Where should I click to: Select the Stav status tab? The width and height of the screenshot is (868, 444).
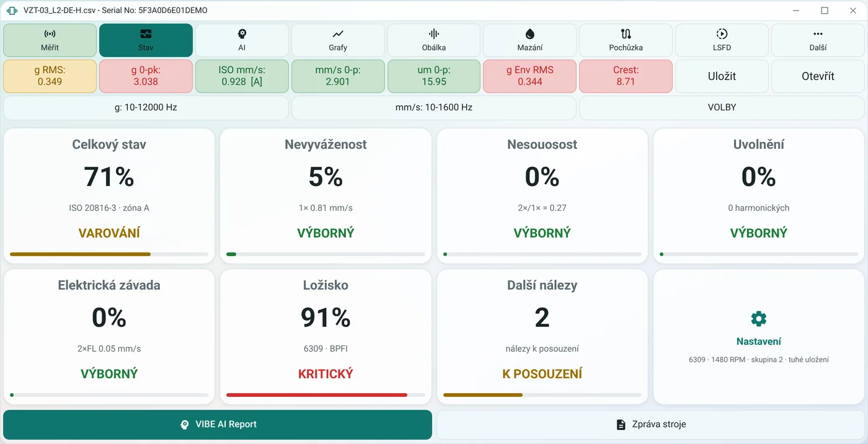pyautogui.click(x=146, y=40)
